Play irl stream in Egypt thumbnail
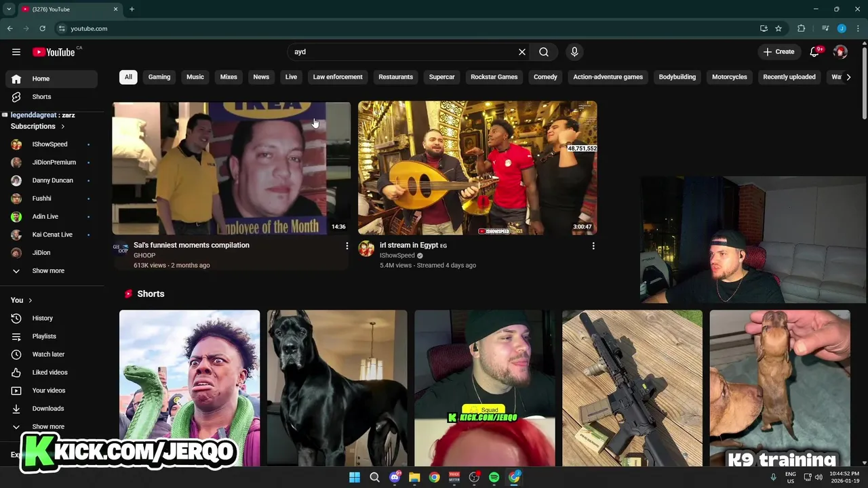The height and width of the screenshot is (488, 868). pos(477,168)
